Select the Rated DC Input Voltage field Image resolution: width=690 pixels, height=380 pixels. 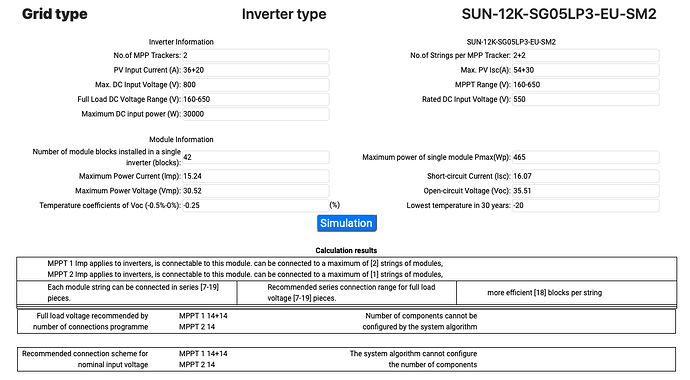pos(586,99)
